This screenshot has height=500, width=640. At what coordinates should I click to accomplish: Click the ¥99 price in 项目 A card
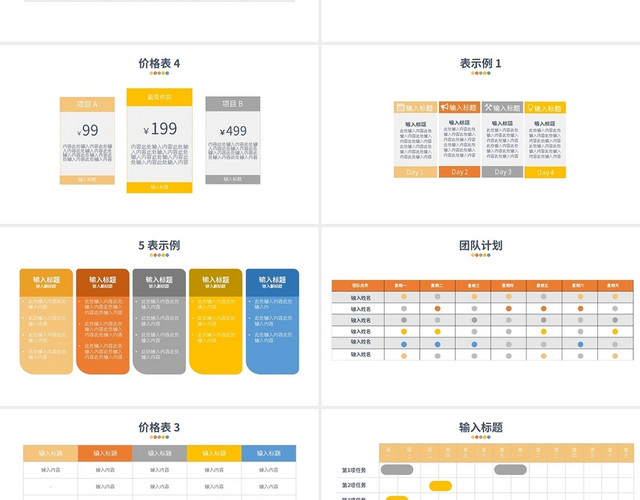click(x=88, y=130)
